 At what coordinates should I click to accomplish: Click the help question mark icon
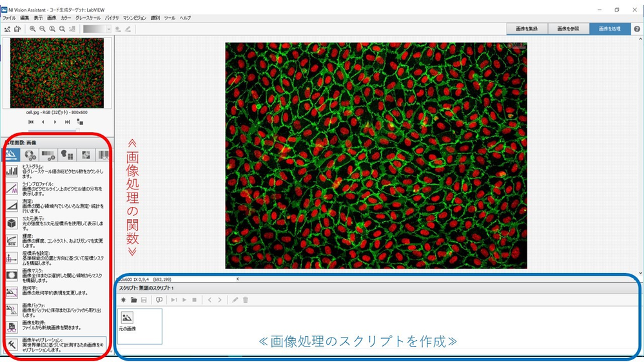[x=637, y=29]
